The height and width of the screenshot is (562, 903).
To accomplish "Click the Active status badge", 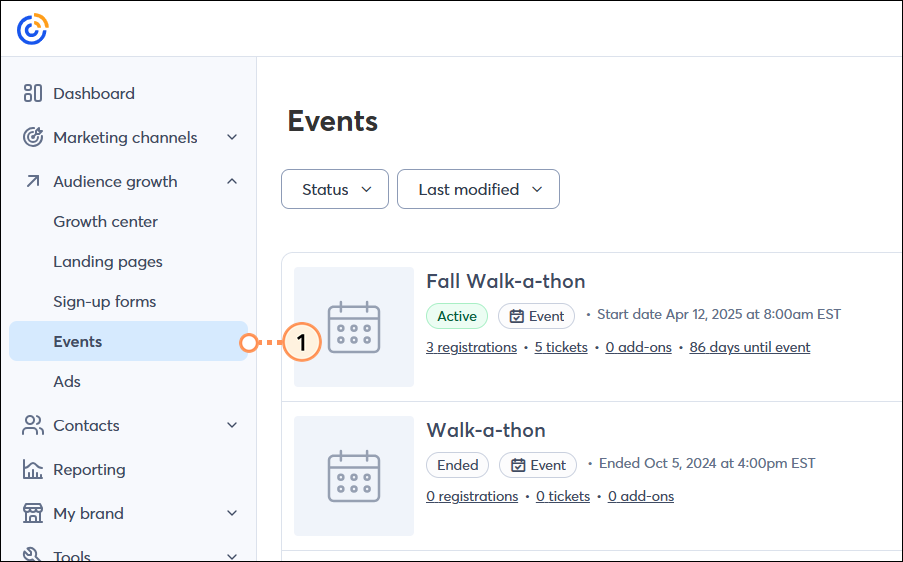I will click(x=457, y=316).
